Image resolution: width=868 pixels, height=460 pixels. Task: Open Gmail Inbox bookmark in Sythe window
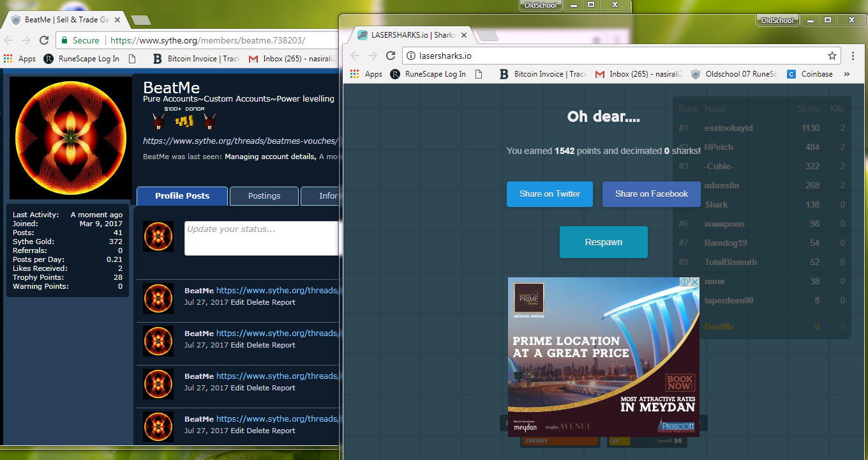click(x=292, y=59)
